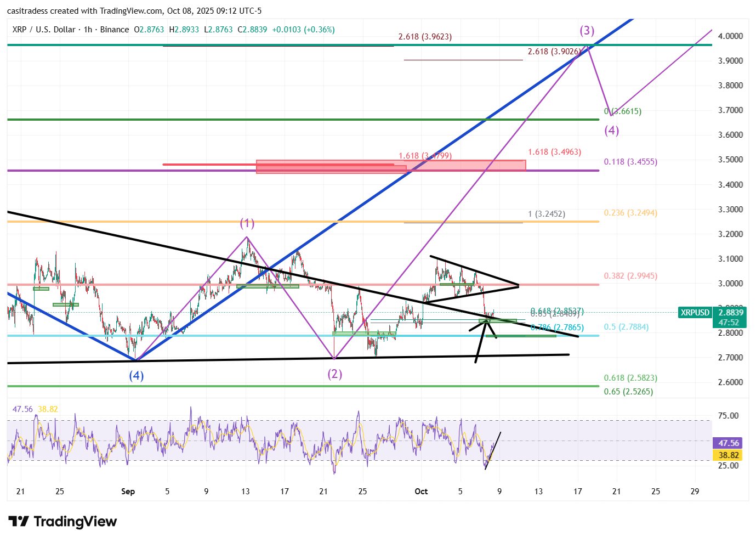This screenshot has height=542, width=756.
Task: Select the 0.65 (2.5265) green level label
Action: 628,392
